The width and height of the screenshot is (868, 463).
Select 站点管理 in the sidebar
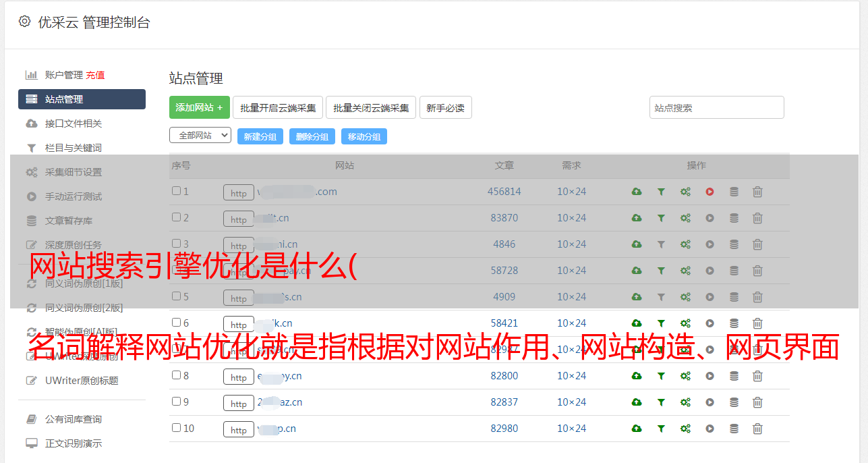coord(82,99)
